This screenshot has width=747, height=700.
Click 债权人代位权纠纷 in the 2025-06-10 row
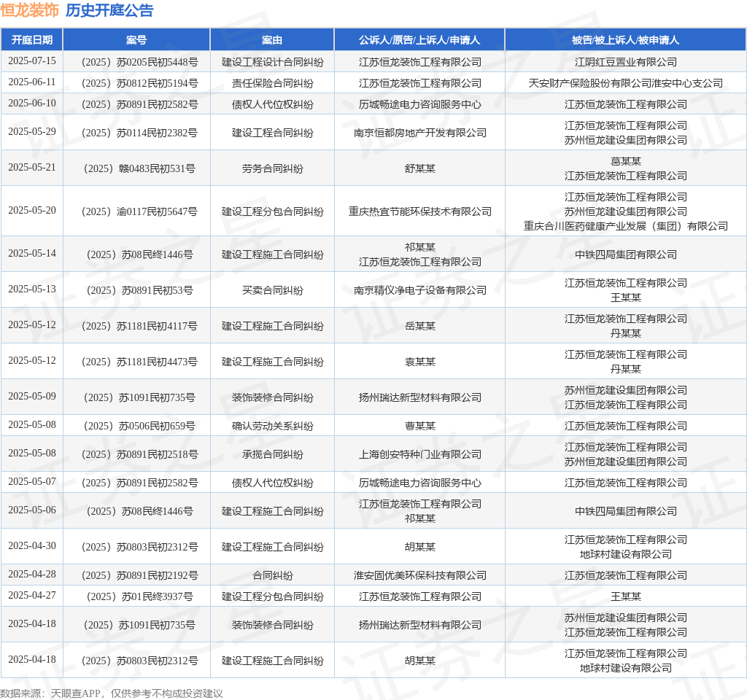point(272,104)
